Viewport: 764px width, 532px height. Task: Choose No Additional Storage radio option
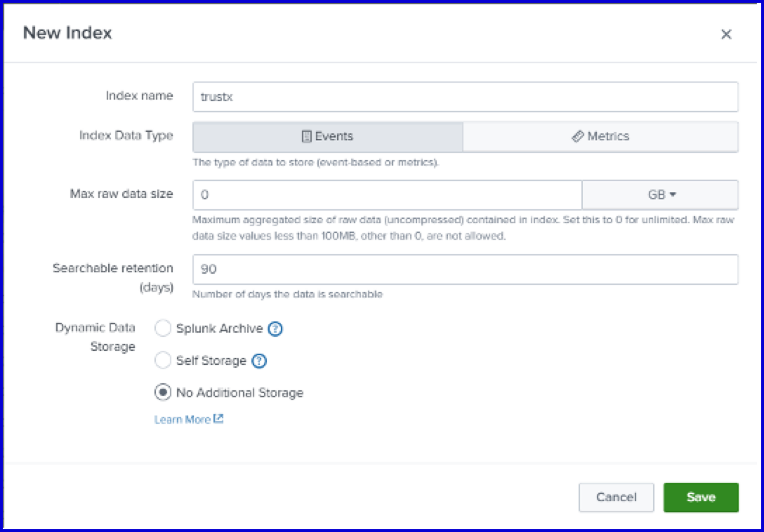[x=163, y=392]
